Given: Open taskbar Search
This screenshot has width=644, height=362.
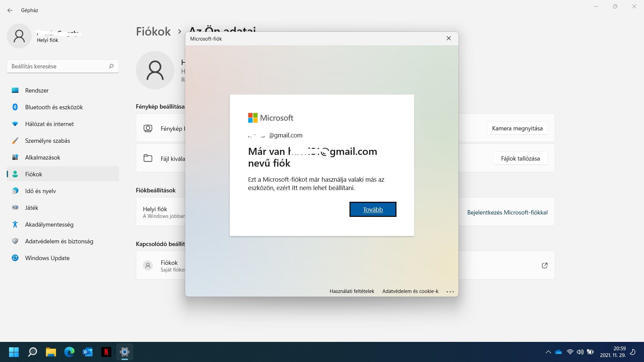Looking at the screenshot, I should (x=33, y=352).
